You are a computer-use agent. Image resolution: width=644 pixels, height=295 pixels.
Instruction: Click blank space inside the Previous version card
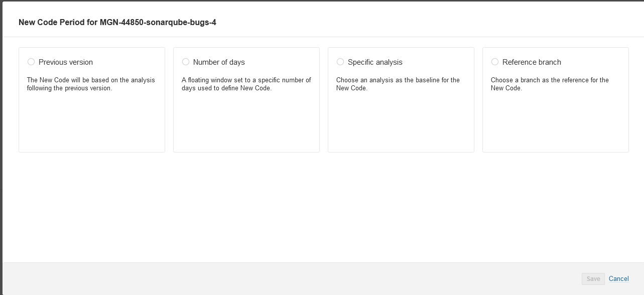92,123
